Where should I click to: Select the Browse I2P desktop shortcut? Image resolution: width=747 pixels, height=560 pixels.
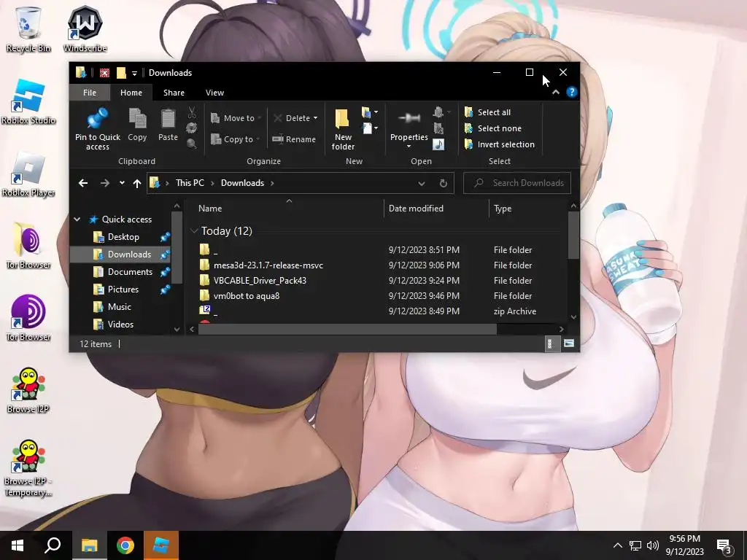point(28,391)
